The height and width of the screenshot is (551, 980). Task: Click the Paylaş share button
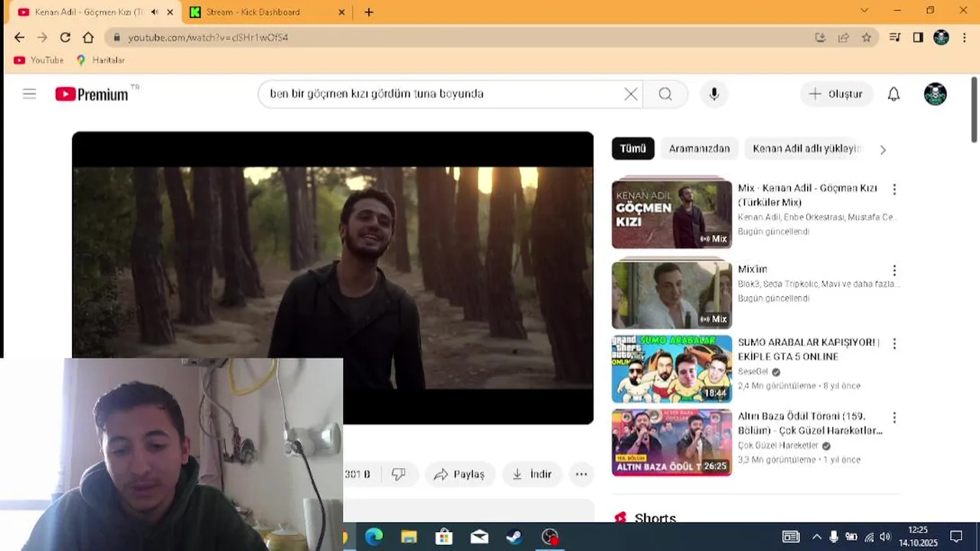point(459,474)
